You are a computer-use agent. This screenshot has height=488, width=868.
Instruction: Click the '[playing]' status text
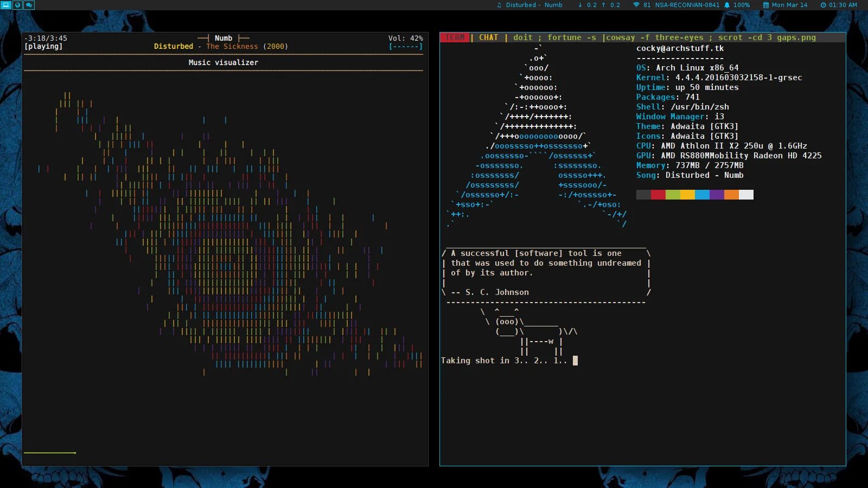point(43,47)
